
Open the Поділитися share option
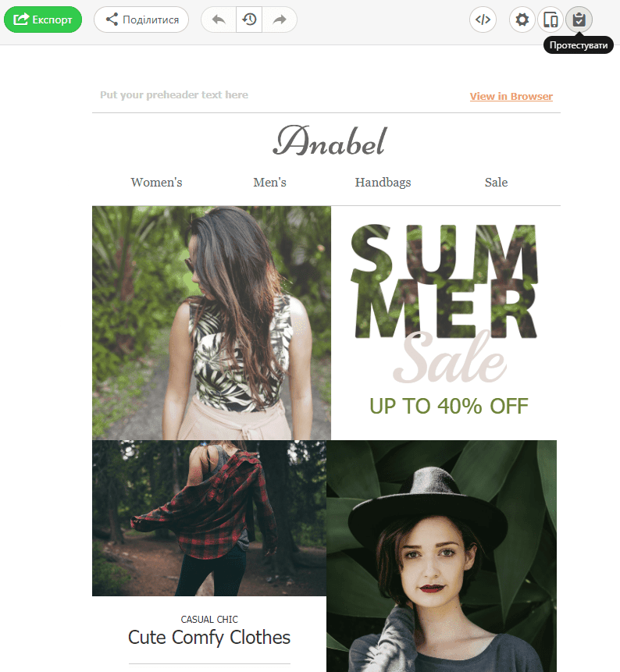[141, 20]
